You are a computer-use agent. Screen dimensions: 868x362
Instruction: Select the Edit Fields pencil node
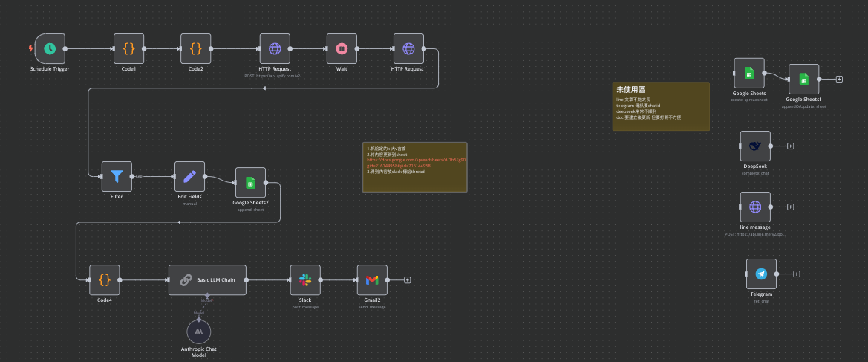(189, 176)
